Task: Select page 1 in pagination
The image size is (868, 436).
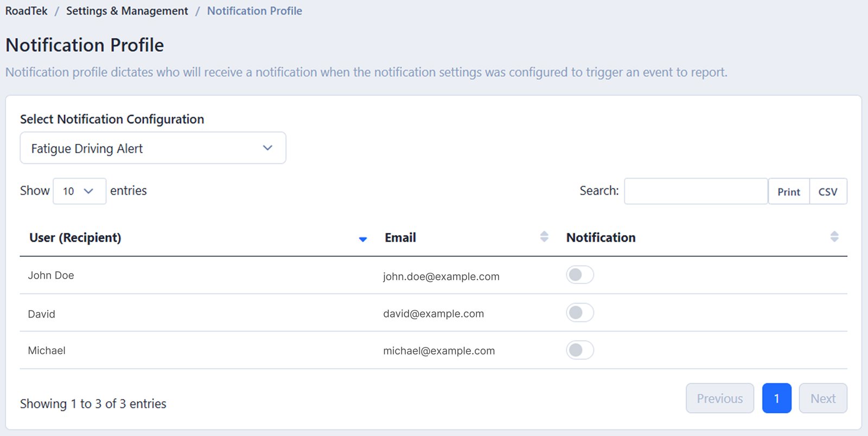Action: tap(777, 399)
